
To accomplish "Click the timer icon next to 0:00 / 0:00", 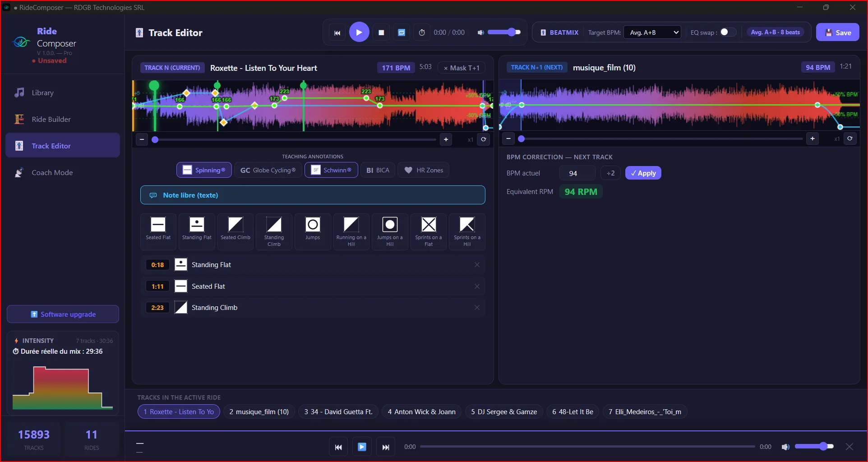I will [x=422, y=32].
